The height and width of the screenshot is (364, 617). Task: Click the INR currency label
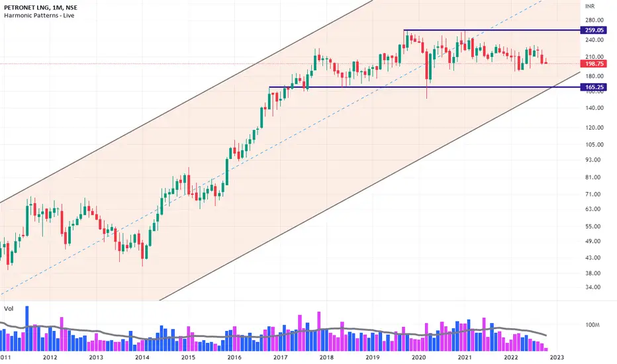[590, 7]
